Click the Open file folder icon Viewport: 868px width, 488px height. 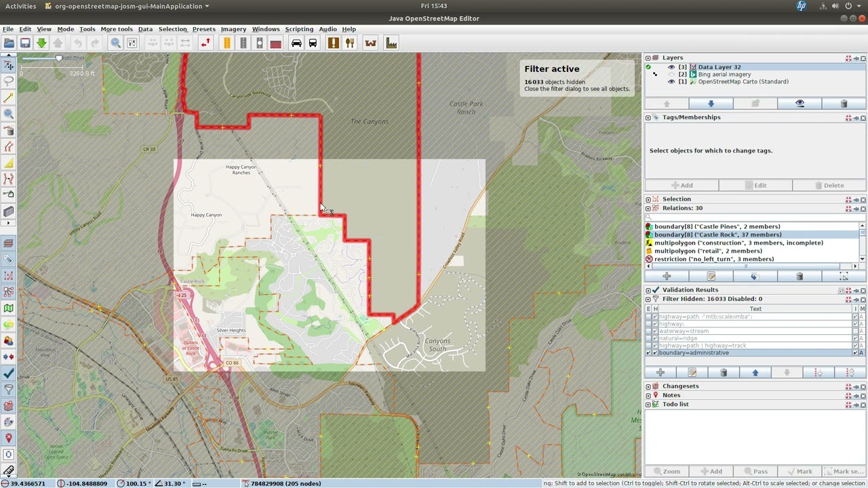(9, 43)
